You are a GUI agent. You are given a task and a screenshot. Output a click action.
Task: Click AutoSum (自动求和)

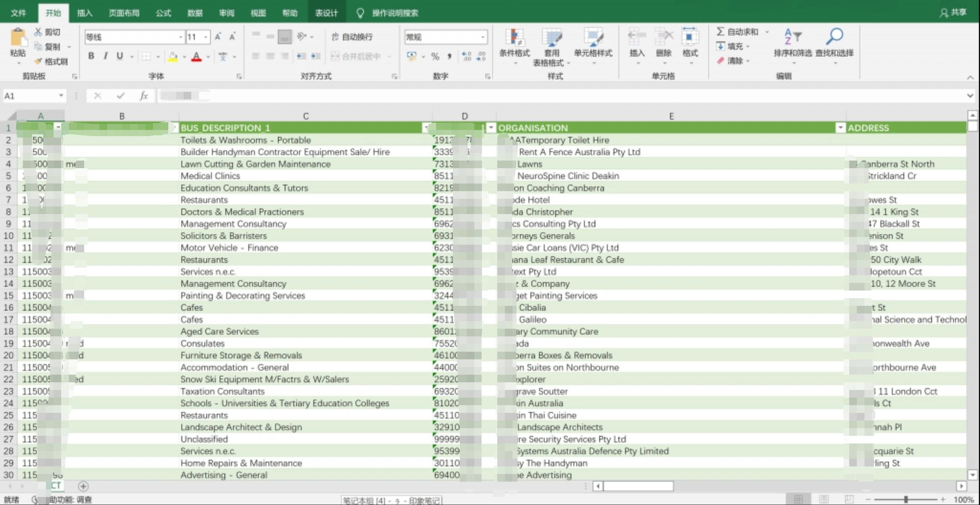click(737, 32)
